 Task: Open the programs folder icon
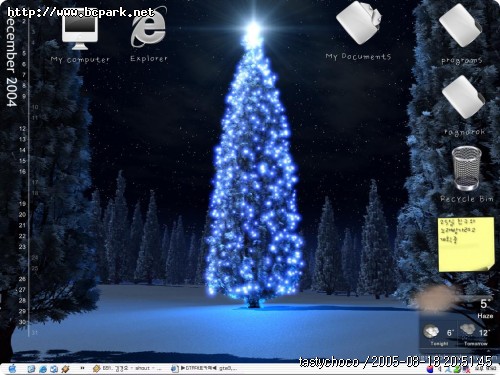[x=461, y=26]
